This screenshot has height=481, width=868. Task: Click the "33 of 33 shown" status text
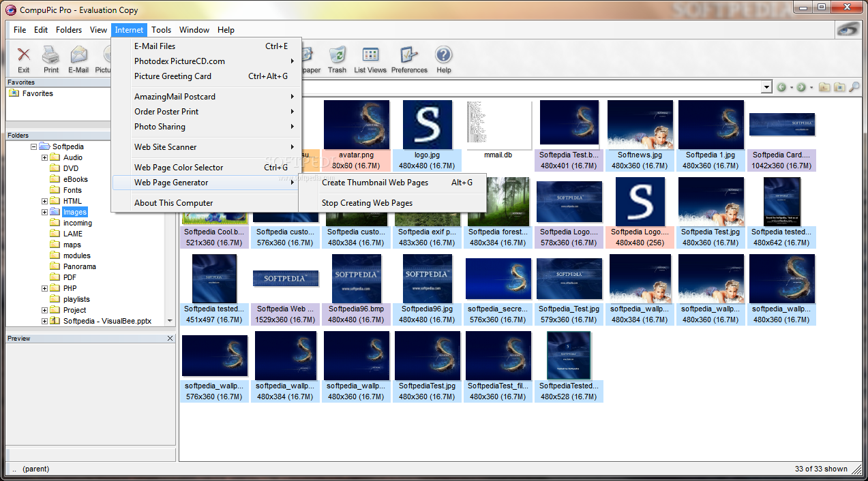pyautogui.click(x=821, y=469)
